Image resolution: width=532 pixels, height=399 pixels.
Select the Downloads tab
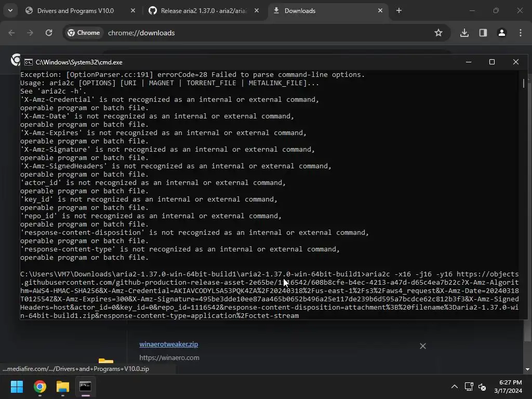coord(328,11)
